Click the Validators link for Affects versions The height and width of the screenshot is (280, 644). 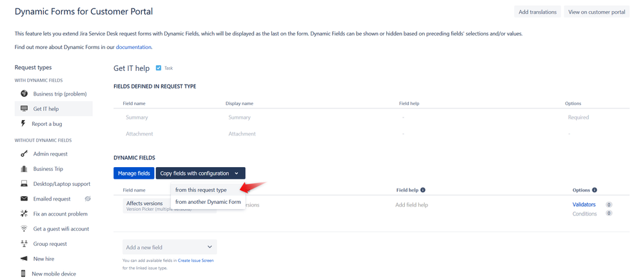point(584,205)
